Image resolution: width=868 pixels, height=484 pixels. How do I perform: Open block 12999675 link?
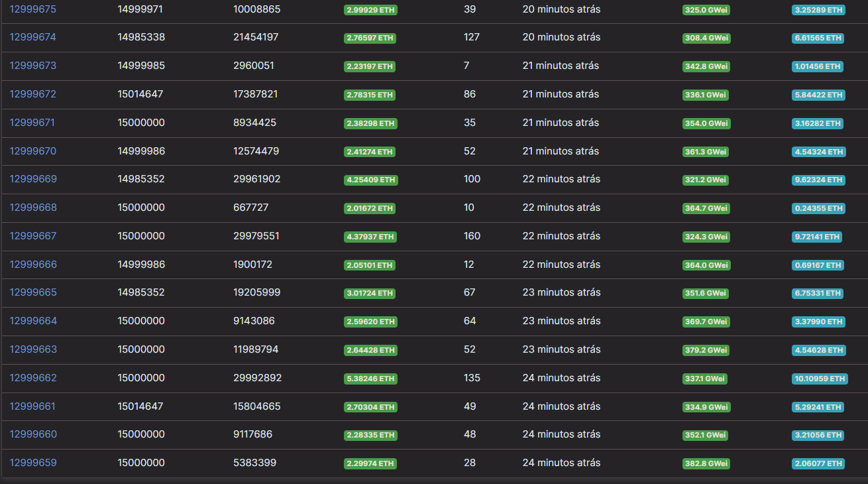(x=33, y=9)
